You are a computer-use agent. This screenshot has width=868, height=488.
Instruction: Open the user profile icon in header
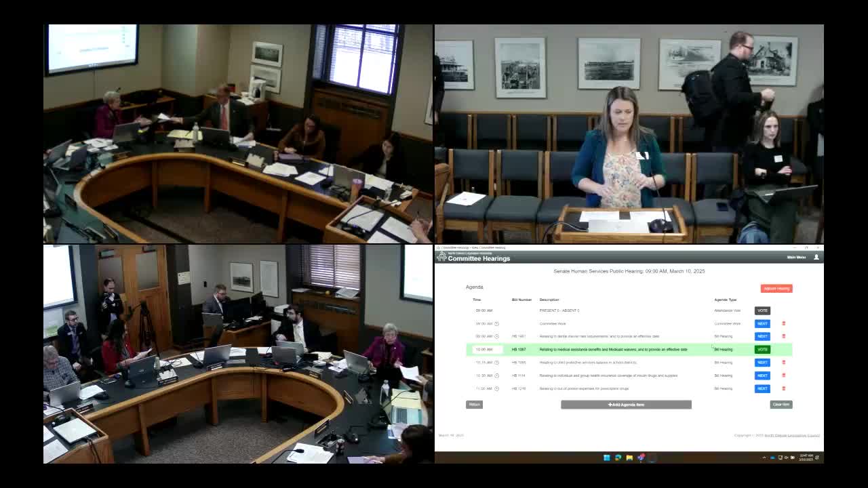pyautogui.click(x=816, y=258)
